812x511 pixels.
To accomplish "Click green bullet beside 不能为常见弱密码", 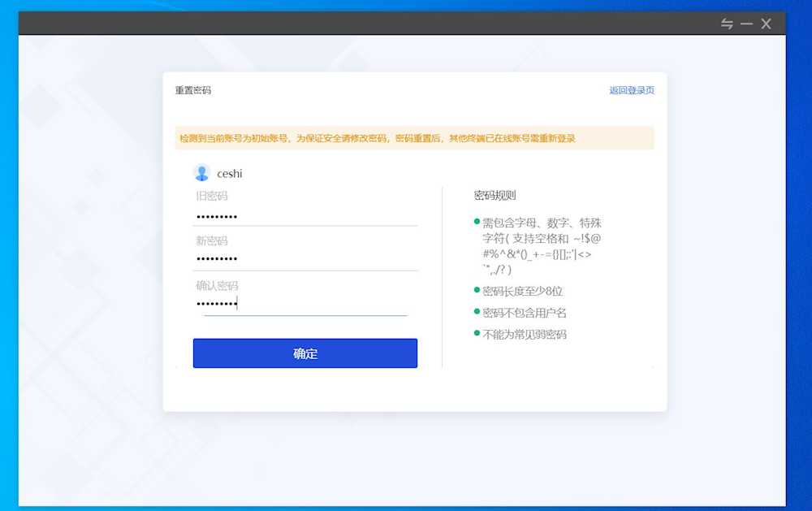I will point(477,334).
